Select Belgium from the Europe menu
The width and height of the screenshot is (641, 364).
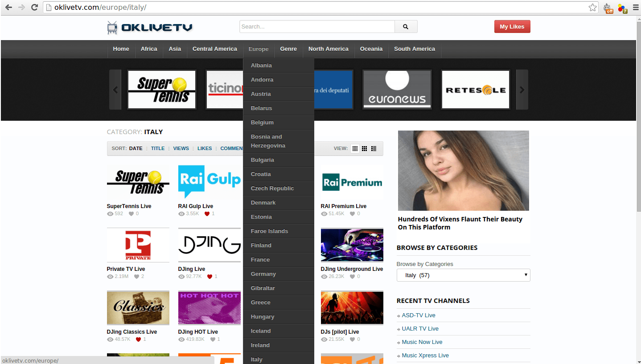tap(279, 123)
